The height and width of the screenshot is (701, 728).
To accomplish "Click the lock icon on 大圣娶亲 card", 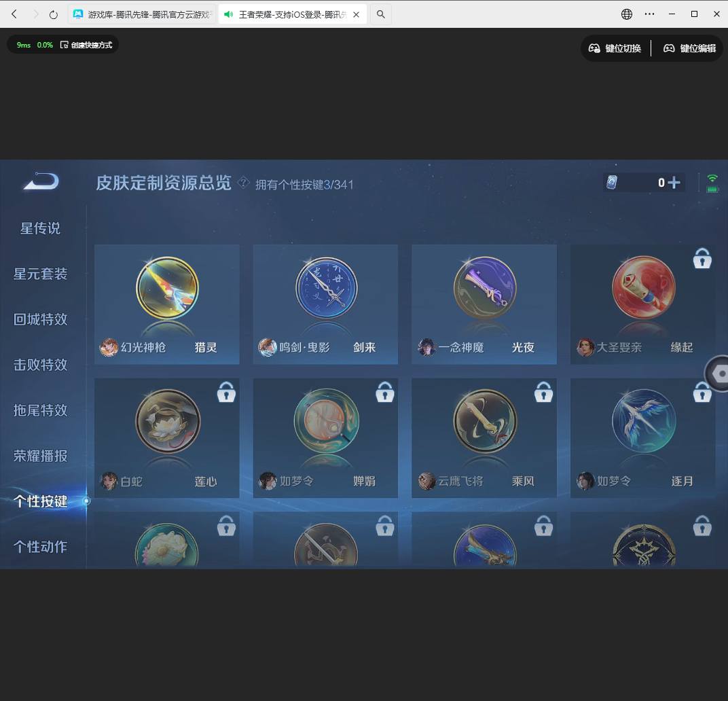I will click(x=702, y=258).
